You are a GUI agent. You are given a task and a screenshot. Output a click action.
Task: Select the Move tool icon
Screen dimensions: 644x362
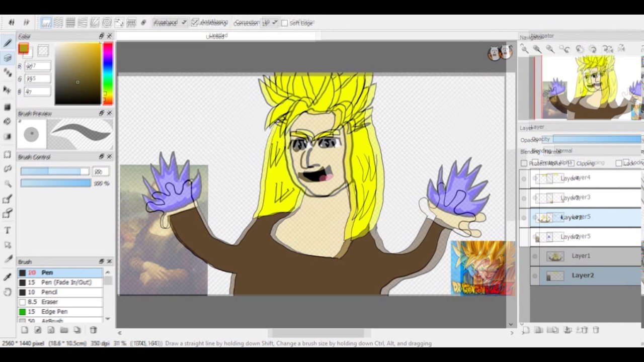point(8,89)
